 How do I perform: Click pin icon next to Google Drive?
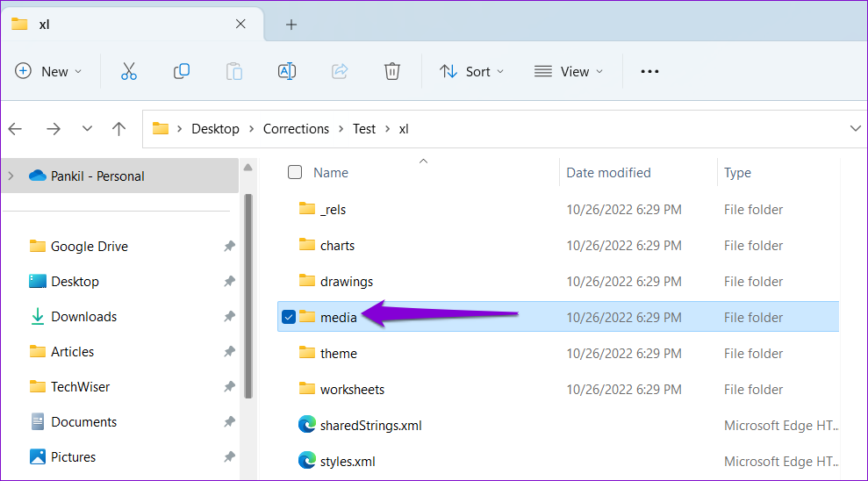pyautogui.click(x=229, y=247)
